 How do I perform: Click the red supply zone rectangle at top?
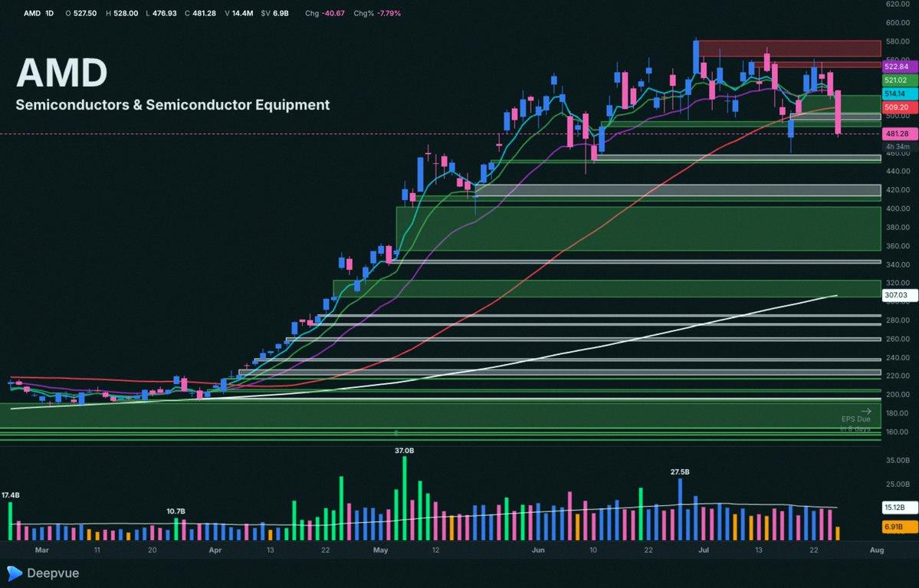point(789,48)
